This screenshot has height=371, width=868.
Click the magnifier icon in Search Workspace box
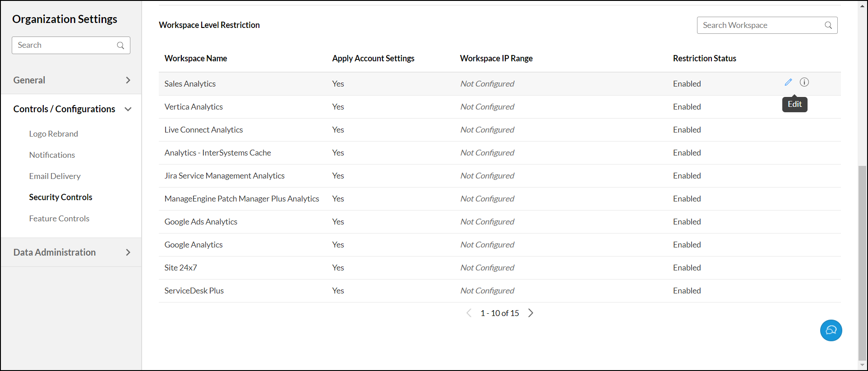tap(828, 25)
